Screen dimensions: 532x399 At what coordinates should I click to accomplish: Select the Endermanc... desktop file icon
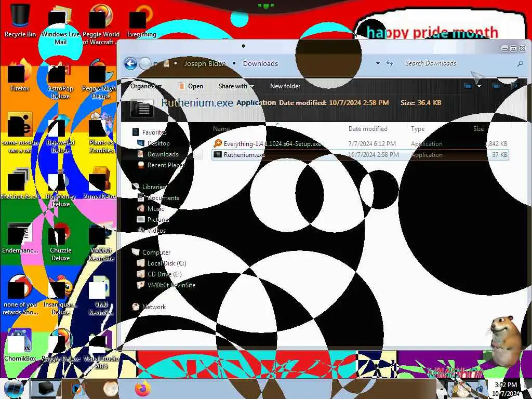(20, 237)
